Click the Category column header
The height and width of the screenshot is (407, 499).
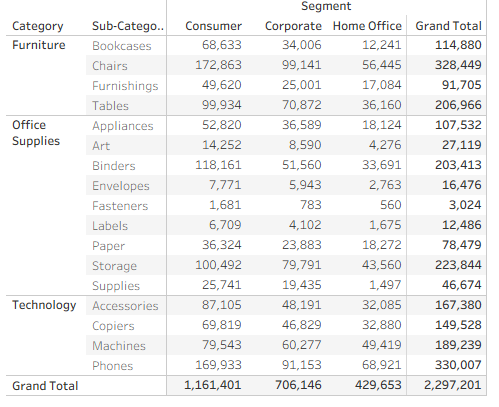[38, 26]
